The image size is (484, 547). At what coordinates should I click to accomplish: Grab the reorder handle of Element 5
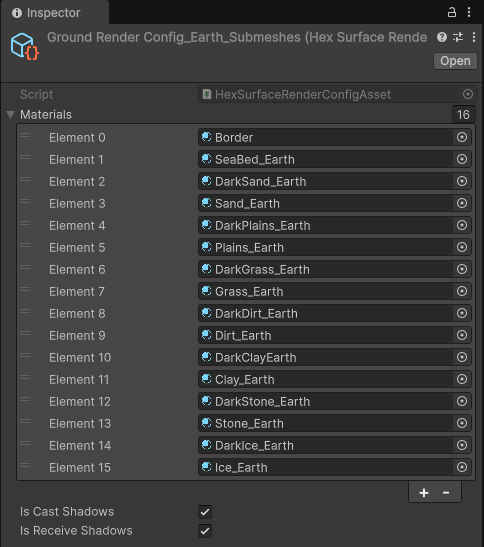pos(25,245)
